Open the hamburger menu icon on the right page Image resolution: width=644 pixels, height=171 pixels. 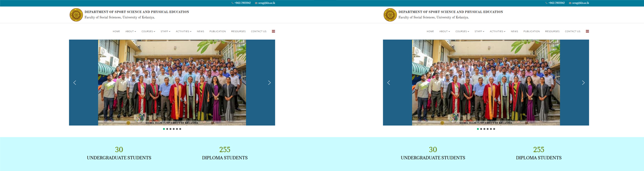[x=587, y=31]
